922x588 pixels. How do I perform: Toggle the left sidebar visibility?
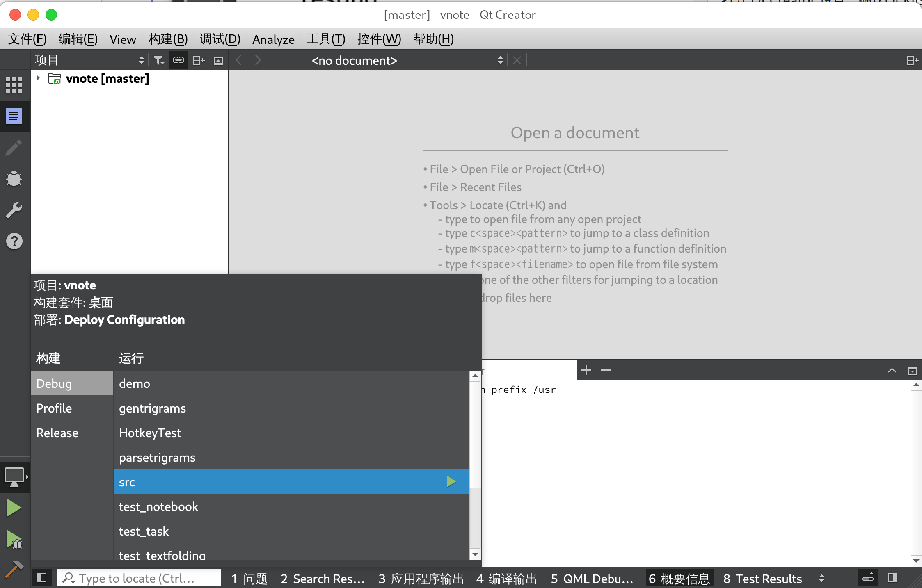[x=42, y=578]
